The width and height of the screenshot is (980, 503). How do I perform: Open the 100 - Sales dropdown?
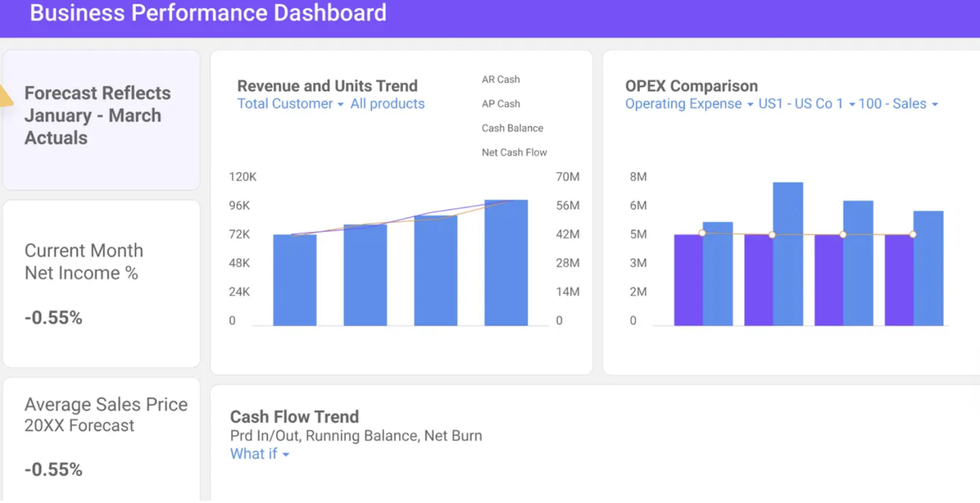(x=898, y=104)
